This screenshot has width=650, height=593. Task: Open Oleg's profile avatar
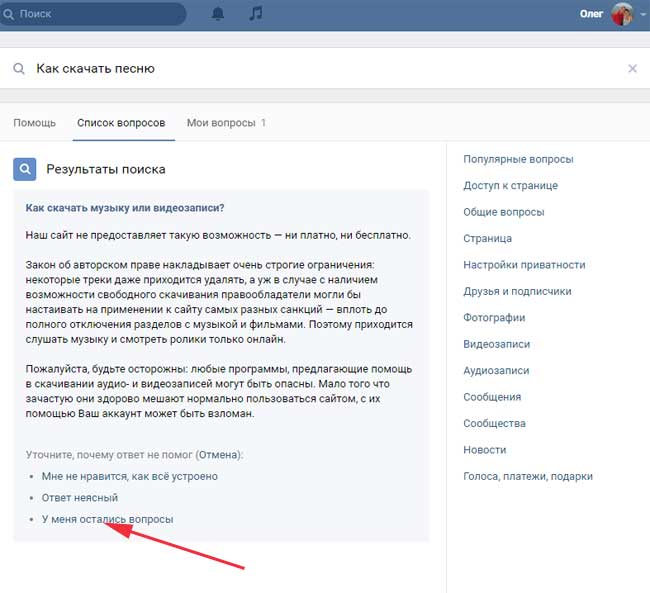pos(622,14)
